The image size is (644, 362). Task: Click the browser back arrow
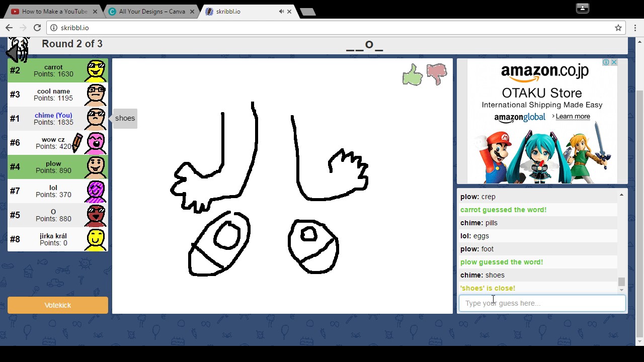[9, 28]
